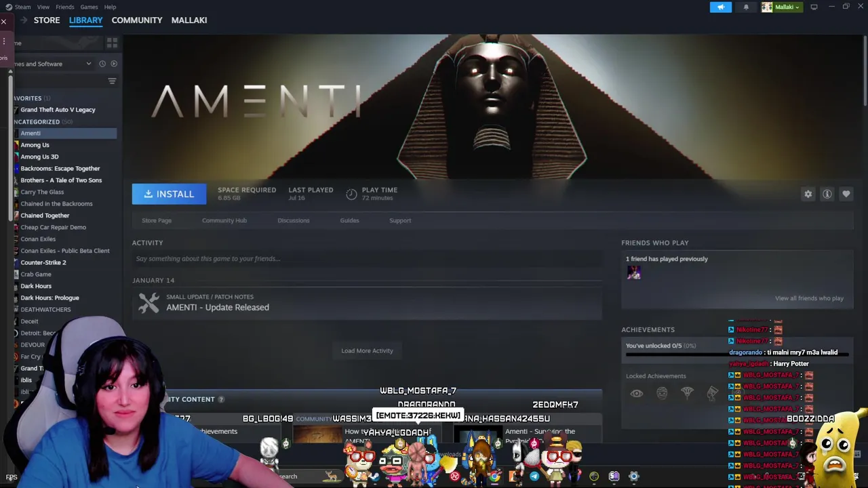
Task: Open the Discussions link
Action: point(294,220)
